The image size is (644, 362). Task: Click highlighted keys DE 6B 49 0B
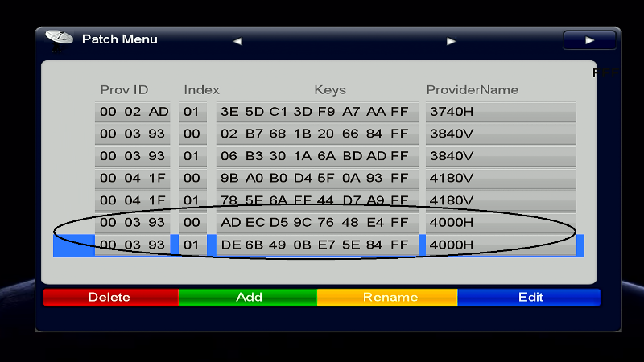click(316, 245)
